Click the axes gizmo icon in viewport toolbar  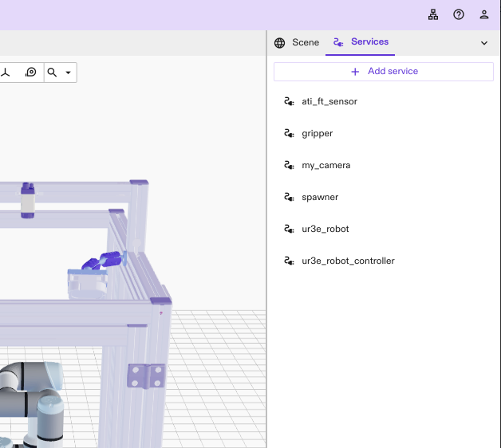click(6, 73)
